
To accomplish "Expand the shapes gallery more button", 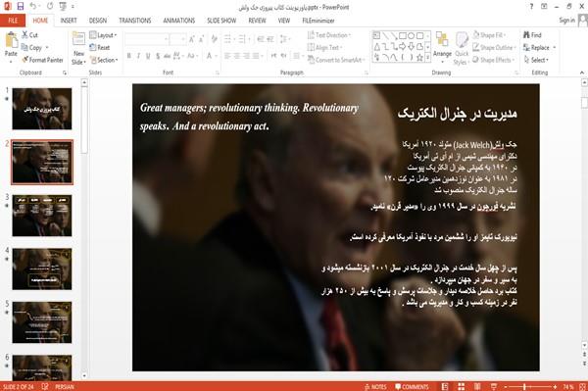I will [x=427, y=58].
